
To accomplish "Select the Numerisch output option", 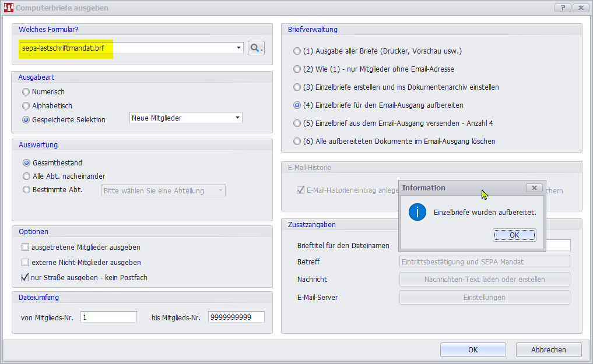I will pyautogui.click(x=26, y=92).
